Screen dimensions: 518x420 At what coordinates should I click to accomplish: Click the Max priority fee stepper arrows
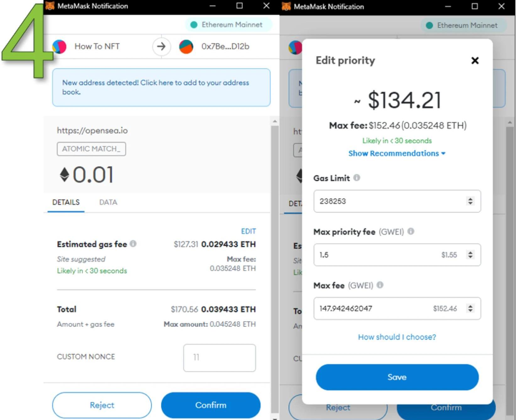coord(470,255)
